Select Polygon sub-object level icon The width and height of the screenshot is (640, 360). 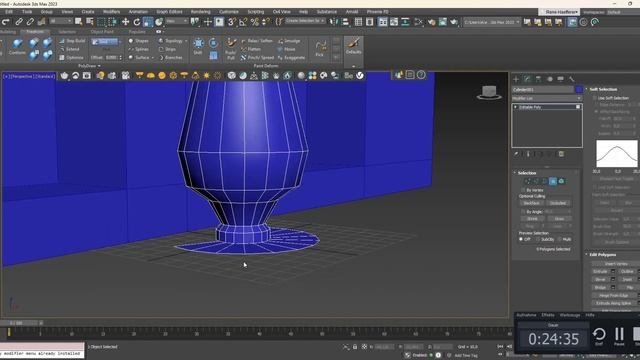(553, 181)
